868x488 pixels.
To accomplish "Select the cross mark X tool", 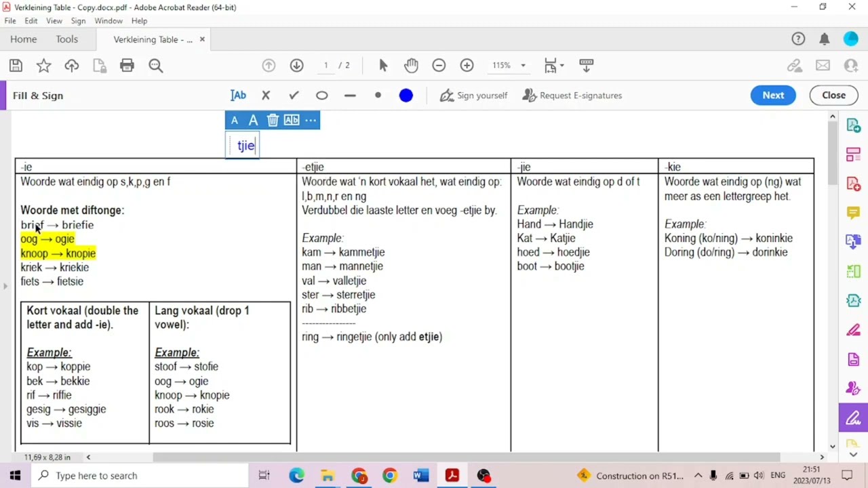I will coord(266,96).
